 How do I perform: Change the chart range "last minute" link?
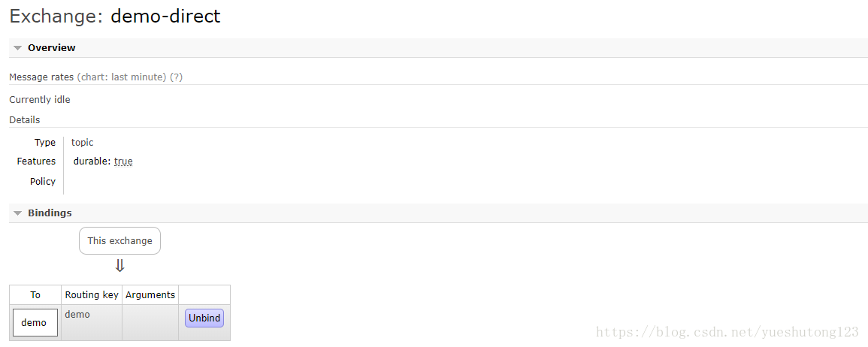(138, 77)
